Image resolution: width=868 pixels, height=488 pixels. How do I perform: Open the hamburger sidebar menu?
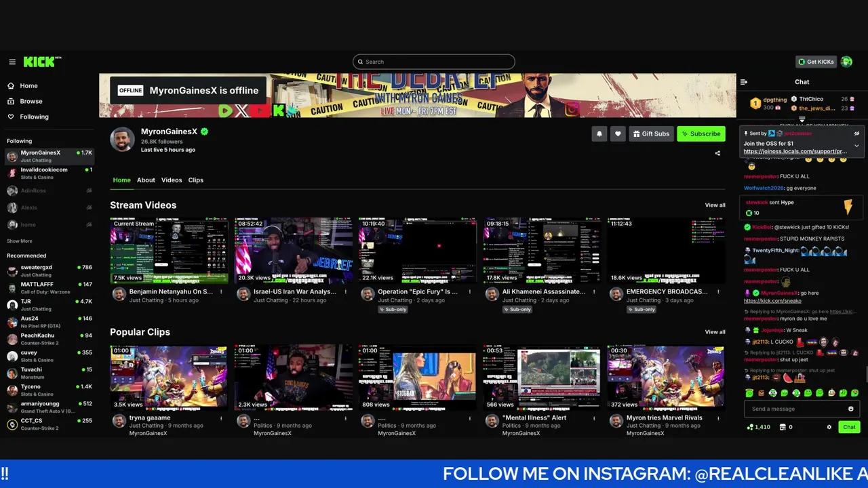12,62
